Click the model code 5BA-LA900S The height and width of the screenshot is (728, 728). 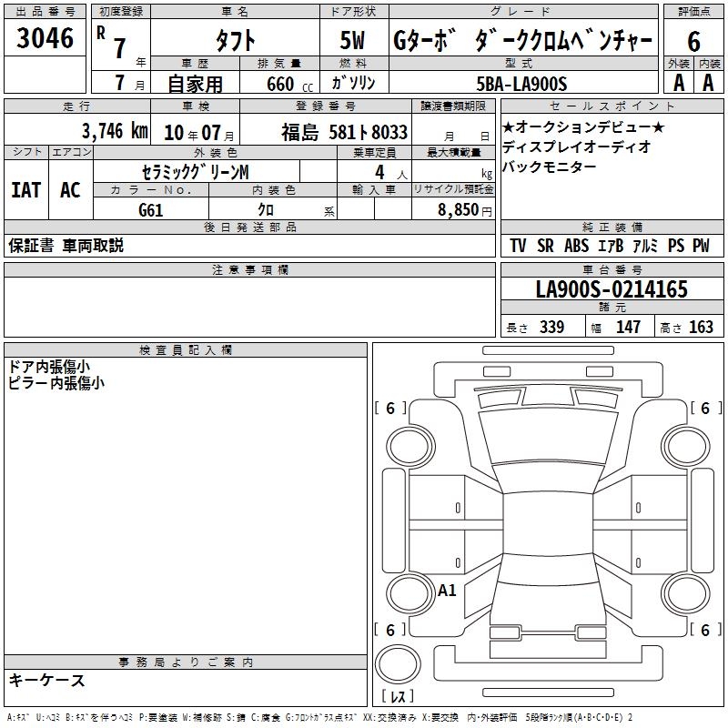click(521, 84)
